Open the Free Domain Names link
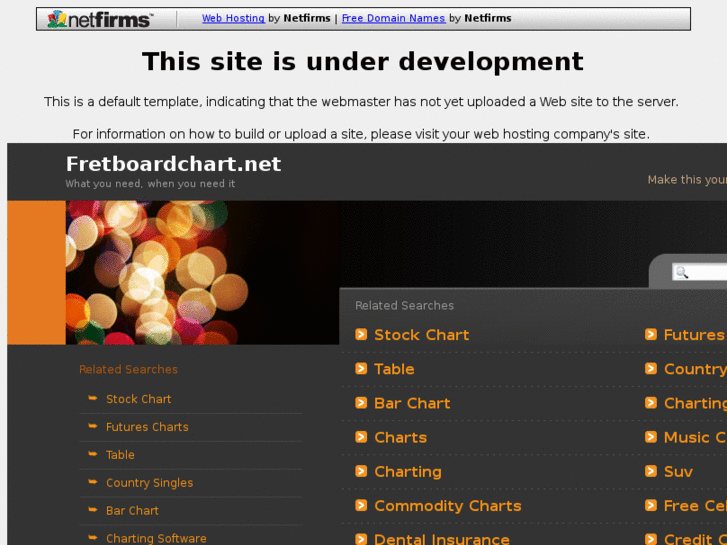The height and width of the screenshot is (545, 727). click(393, 18)
